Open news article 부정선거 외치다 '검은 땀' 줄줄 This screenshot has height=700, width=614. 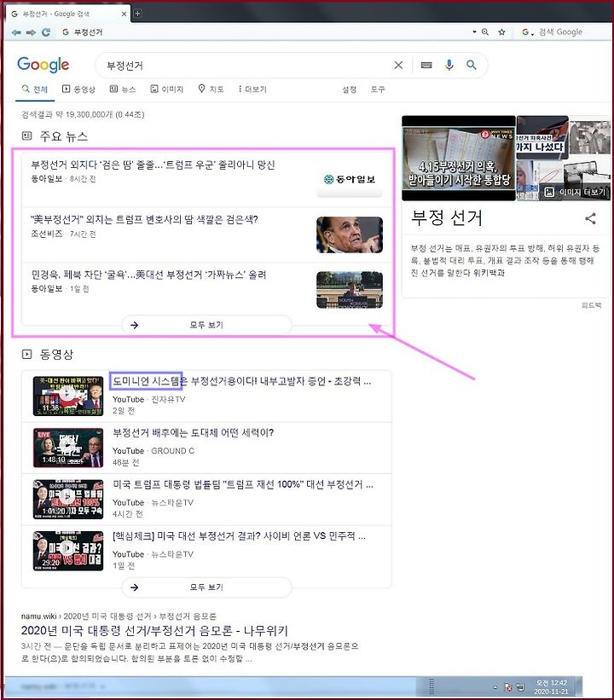click(153, 165)
